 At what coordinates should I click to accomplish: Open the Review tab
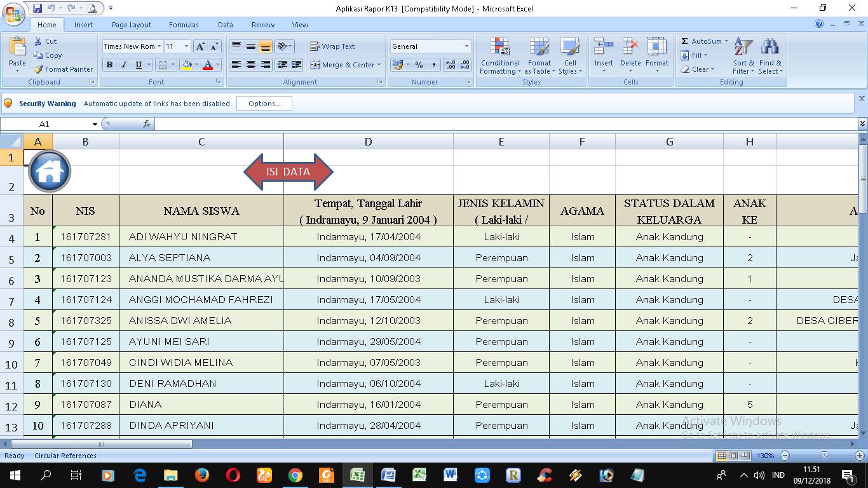pyautogui.click(x=263, y=25)
